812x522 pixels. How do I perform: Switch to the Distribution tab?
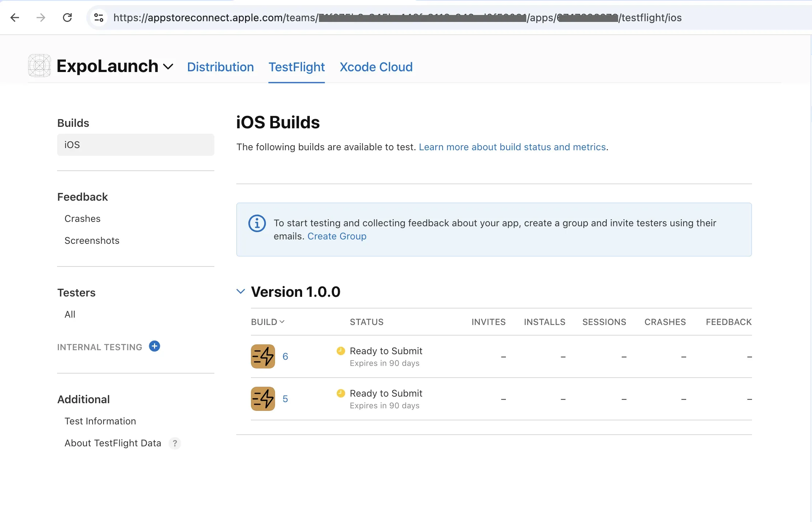pos(221,67)
